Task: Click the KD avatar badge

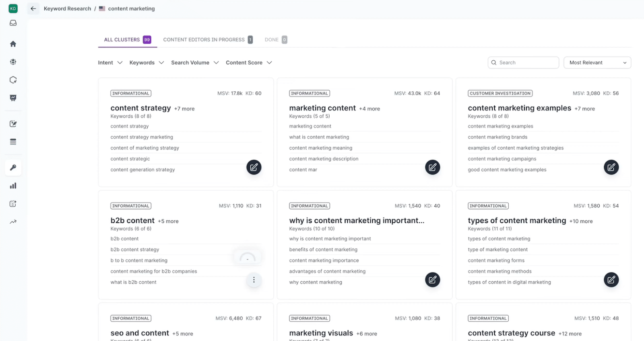Action: point(13,8)
